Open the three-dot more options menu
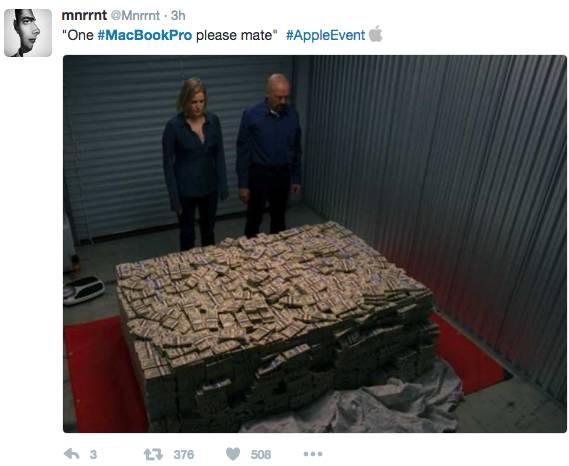Screen dimensions: 569x466 coord(313,454)
